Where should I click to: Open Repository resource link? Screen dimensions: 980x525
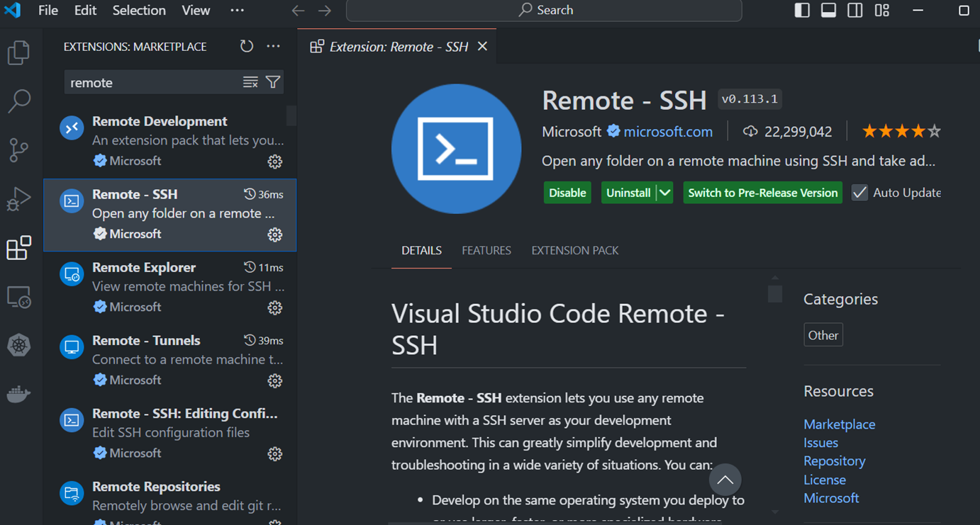[x=835, y=461]
